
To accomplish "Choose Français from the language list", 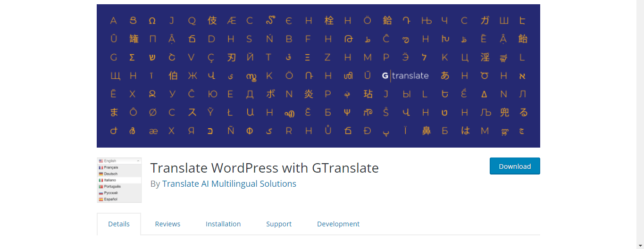I will coord(111,167).
